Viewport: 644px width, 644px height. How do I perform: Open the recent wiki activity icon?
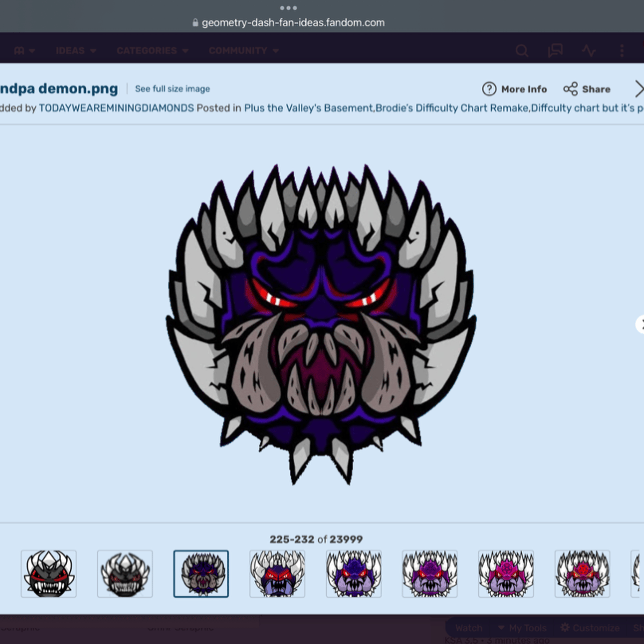pyautogui.click(x=589, y=51)
